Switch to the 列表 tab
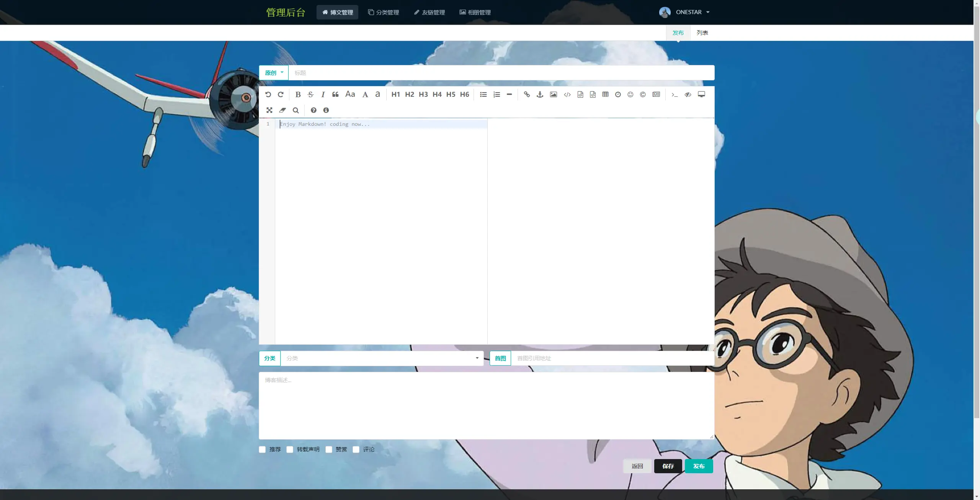The width and height of the screenshot is (980, 500). pyautogui.click(x=702, y=33)
